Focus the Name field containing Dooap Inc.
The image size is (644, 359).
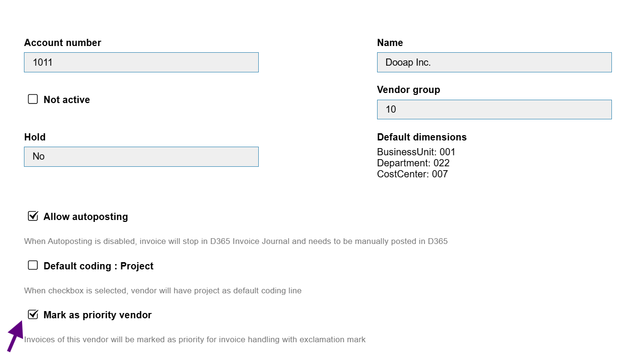coord(494,62)
